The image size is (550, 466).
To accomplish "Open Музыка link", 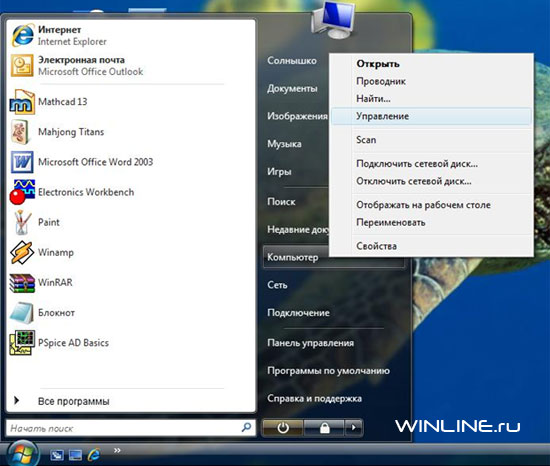I will click(284, 144).
